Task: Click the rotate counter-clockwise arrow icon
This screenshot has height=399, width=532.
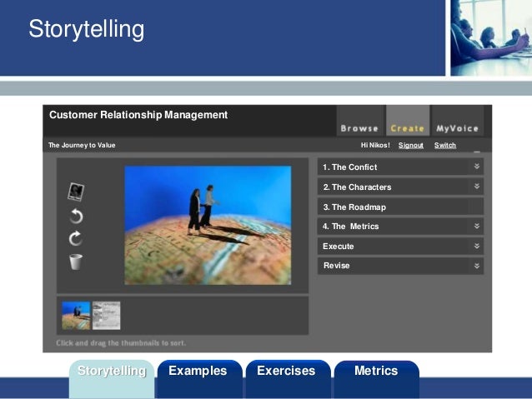Action: [75, 217]
